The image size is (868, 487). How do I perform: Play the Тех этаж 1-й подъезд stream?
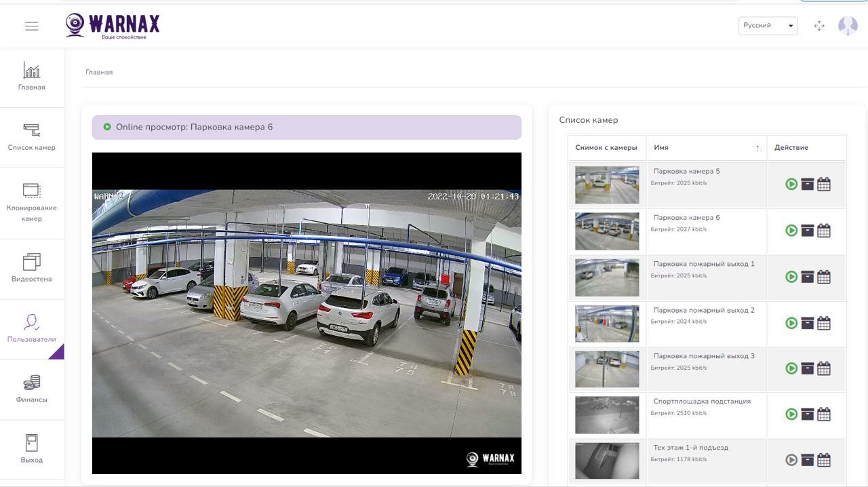pos(791,461)
